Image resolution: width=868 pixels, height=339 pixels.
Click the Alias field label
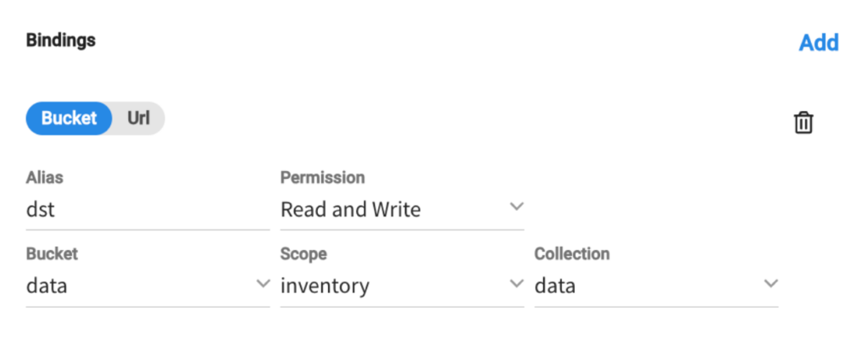click(x=45, y=178)
